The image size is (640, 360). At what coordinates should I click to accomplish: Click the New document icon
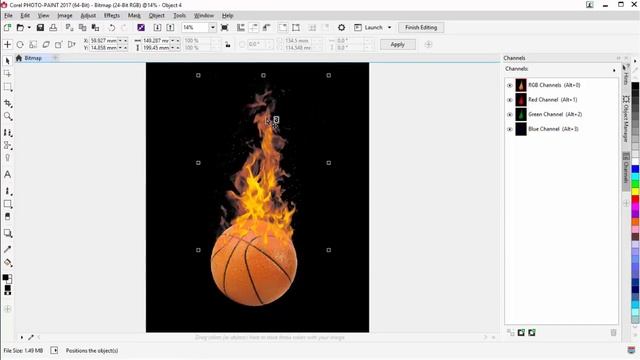[7, 27]
